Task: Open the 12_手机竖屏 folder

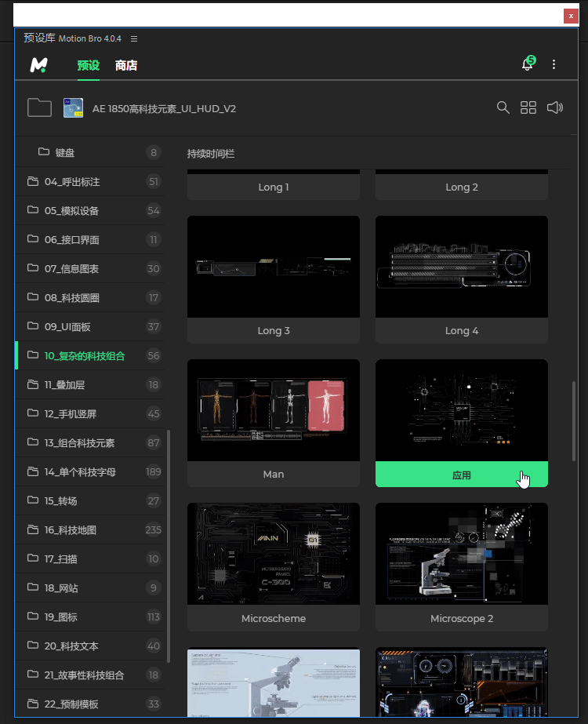Action: click(x=90, y=413)
